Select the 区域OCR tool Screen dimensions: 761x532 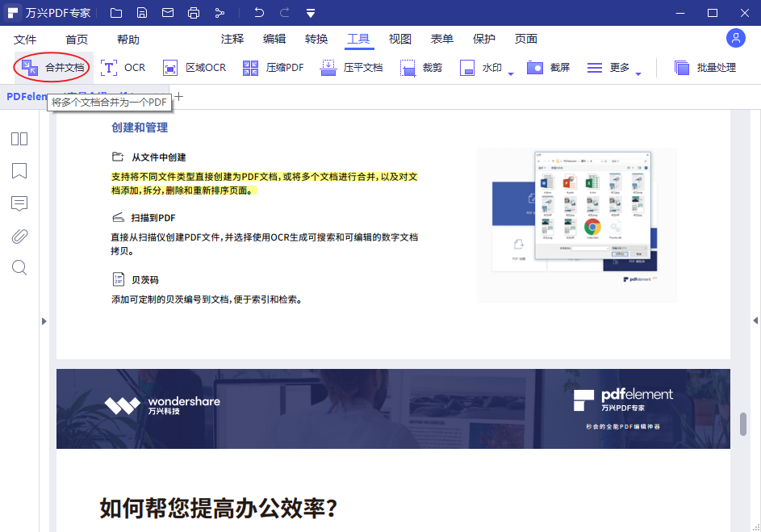click(194, 67)
